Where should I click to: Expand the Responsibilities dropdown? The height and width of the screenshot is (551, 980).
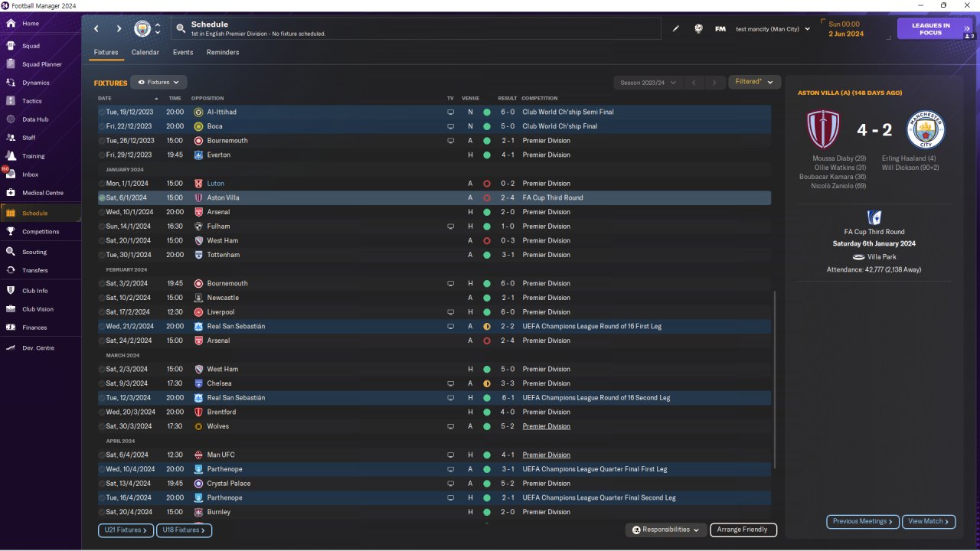pyautogui.click(x=665, y=530)
